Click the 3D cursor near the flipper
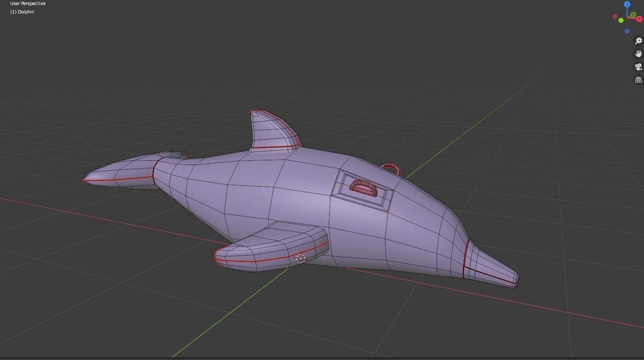Image resolution: width=644 pixels, height=360 pixels. (x=300, y=258)
